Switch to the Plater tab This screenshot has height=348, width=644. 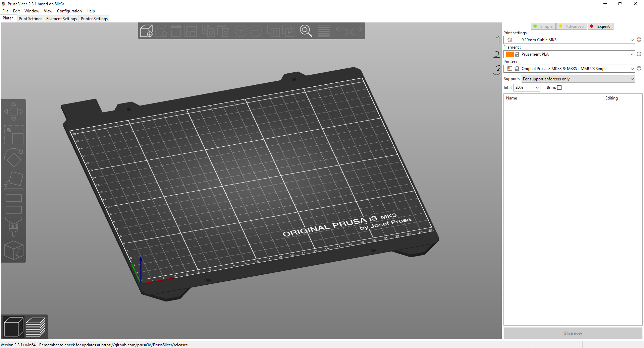[8, 18]
